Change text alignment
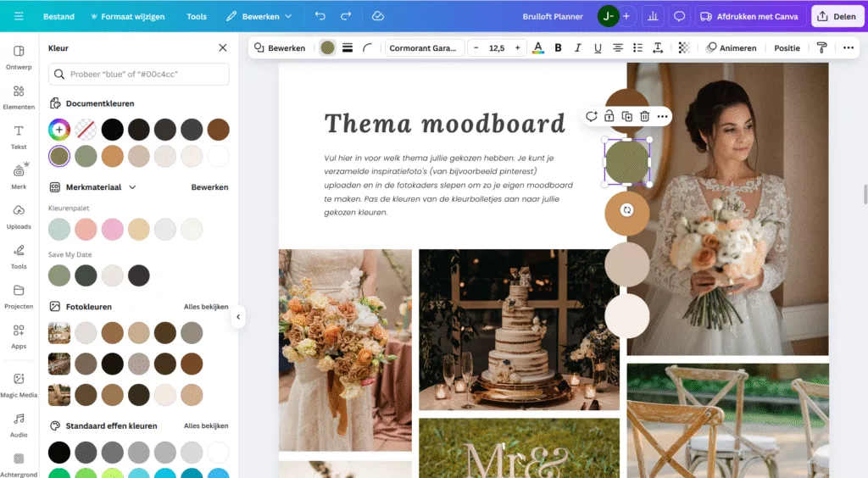Image resolution: width=868 pixels, height=478 pixels. coord(618,48)
